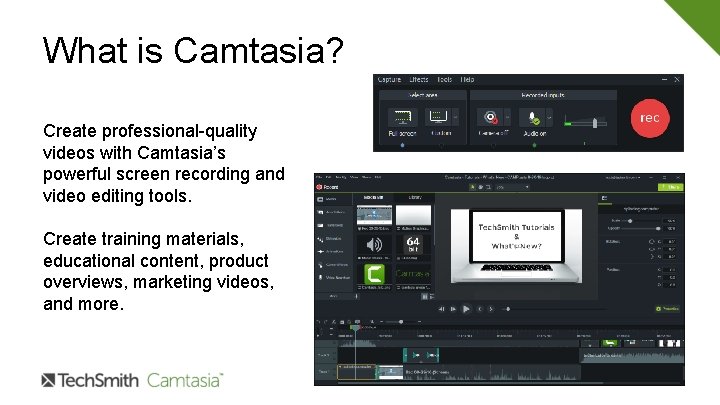Viewport: 720px width, 405px height.
Task: Select the green animation clip on the middle track
Action: [x=421, y=355]
